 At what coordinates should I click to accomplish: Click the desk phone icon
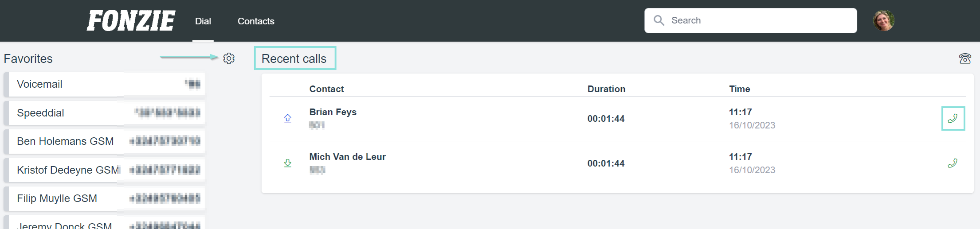pos(965,58)
